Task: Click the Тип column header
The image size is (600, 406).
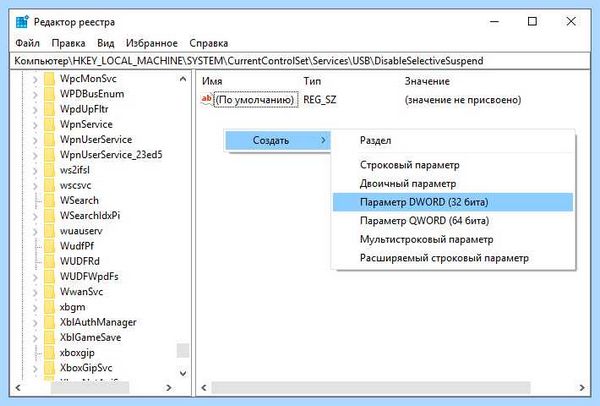Action: [x=312, y=81]
